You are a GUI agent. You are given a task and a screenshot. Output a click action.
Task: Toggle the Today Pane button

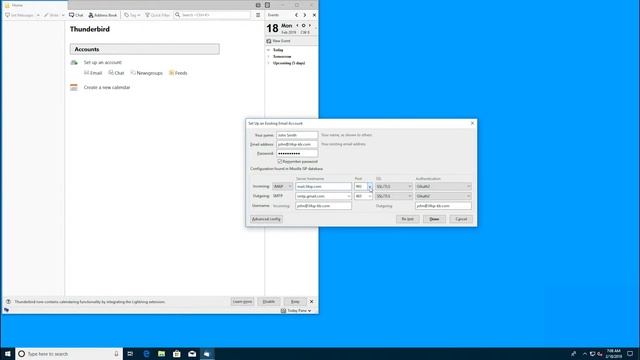pyautogui.click(x=296, y=311)
